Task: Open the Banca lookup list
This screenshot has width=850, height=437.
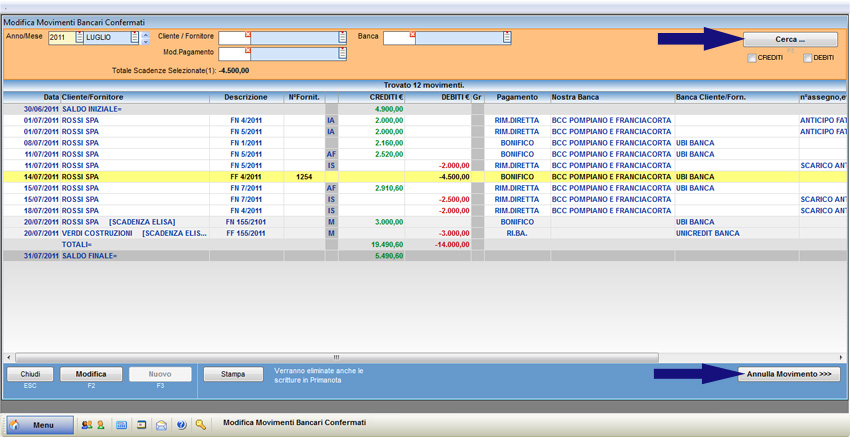Action: [507, 38]
